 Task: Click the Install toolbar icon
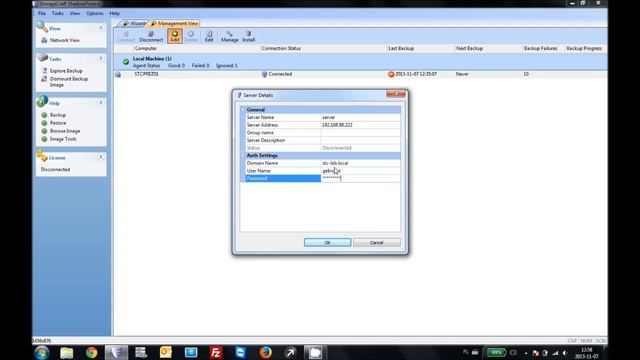248,36
